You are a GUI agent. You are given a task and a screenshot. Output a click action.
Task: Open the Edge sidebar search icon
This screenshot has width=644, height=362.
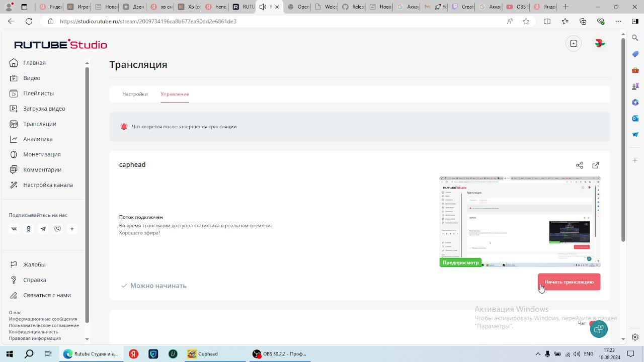click(x=635, y=38)
